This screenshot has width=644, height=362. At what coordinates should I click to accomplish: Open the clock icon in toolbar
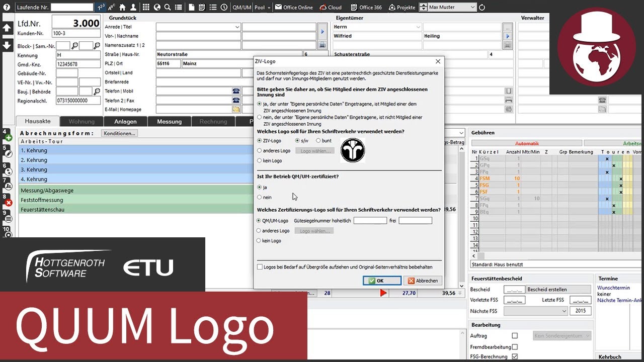223,7
